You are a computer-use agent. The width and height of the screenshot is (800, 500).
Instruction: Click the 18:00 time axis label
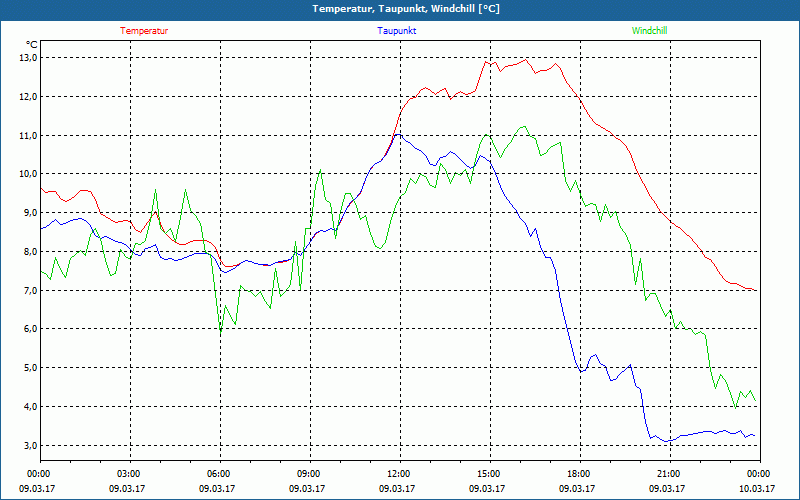580,474
